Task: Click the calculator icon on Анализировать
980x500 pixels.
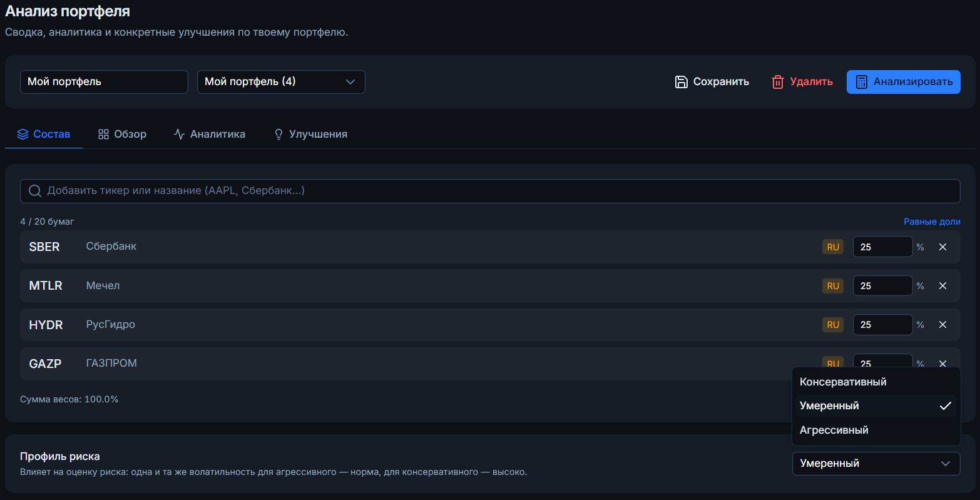Action: (x=862, y=82)
